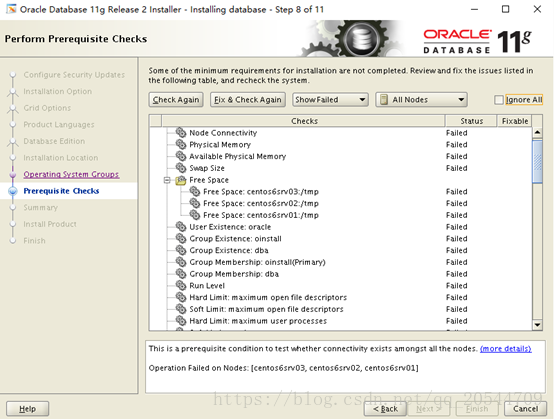Image resolution: width=554 pixels, height=419 pixels.
Task: Click the Fixable column header
Action: 515,121
